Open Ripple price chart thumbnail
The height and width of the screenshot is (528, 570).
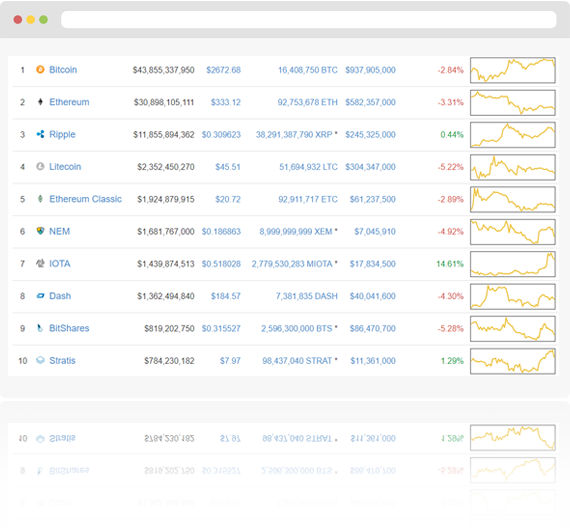point(513,135)
